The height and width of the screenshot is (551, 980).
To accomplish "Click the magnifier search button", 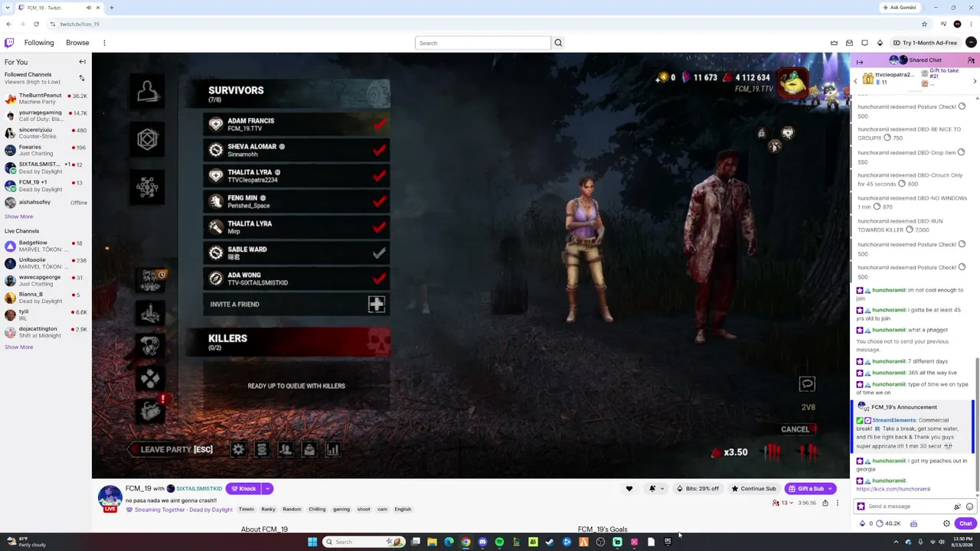I will tap(558, 43).
